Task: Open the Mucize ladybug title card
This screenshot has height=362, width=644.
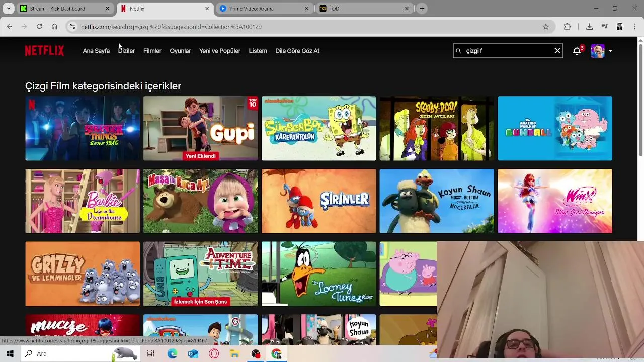Action: pos(83,326)
